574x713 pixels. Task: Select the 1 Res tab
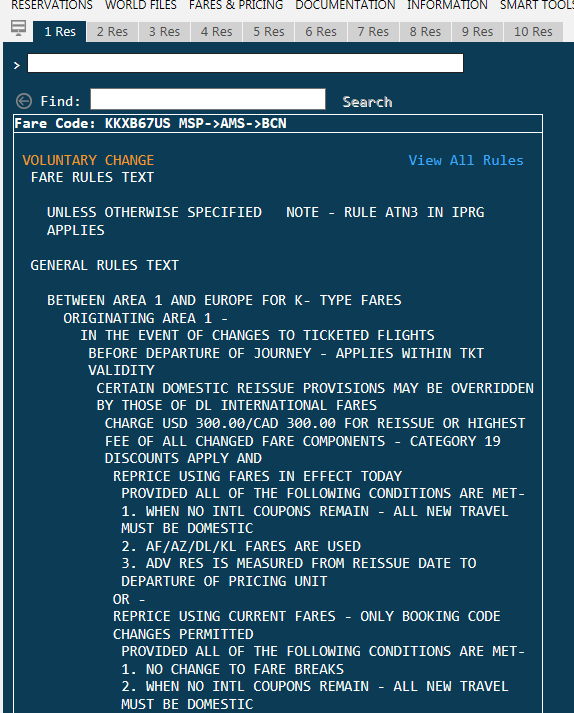pos(60,31)
